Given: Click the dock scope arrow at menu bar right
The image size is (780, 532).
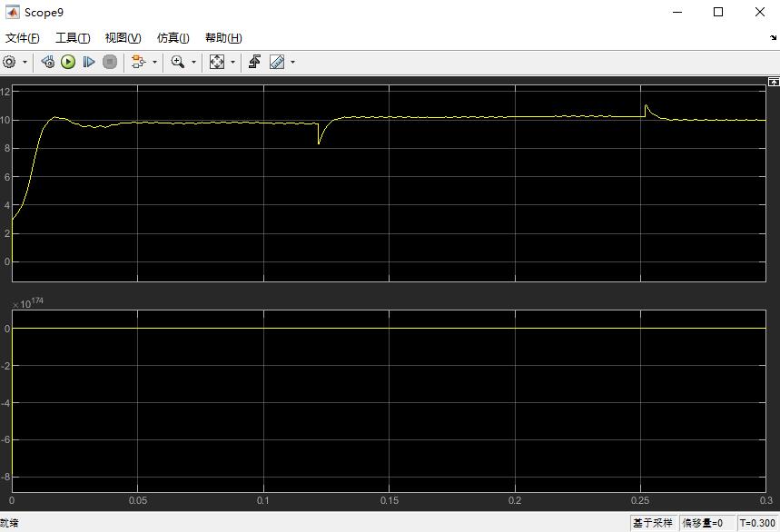Looking at the screenshot, I should (773, 38).
